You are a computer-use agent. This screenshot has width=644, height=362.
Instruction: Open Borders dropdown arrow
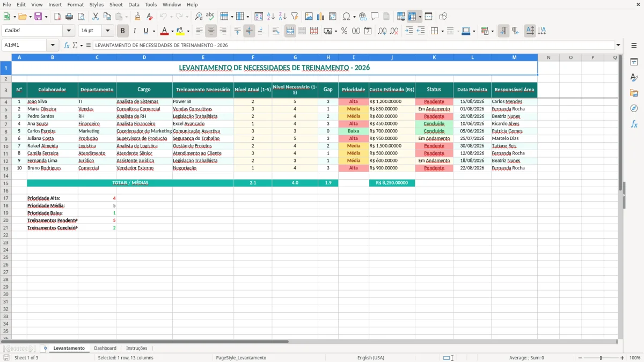(442, 31)
